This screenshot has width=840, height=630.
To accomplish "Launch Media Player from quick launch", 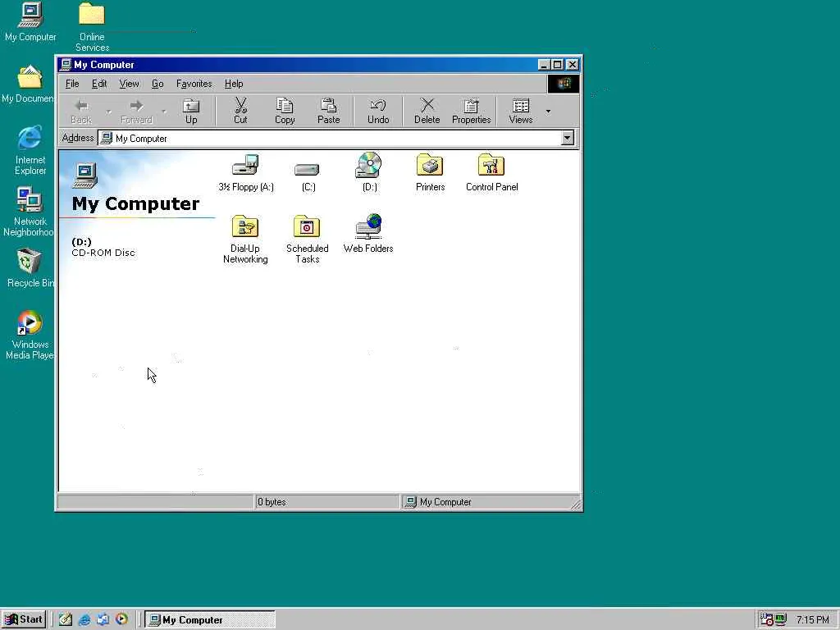I will pyautogui.click(x=121, y=620).
